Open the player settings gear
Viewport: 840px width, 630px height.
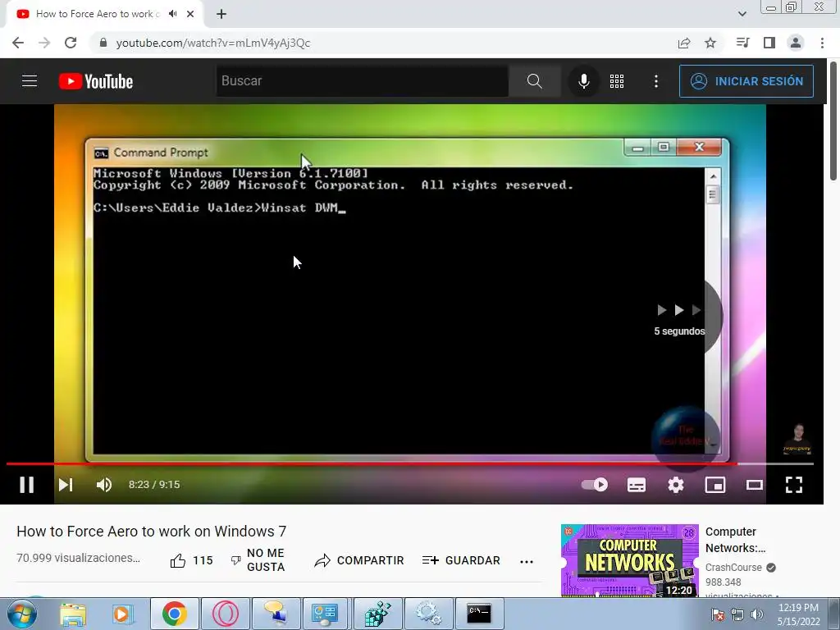coord(676,485)
